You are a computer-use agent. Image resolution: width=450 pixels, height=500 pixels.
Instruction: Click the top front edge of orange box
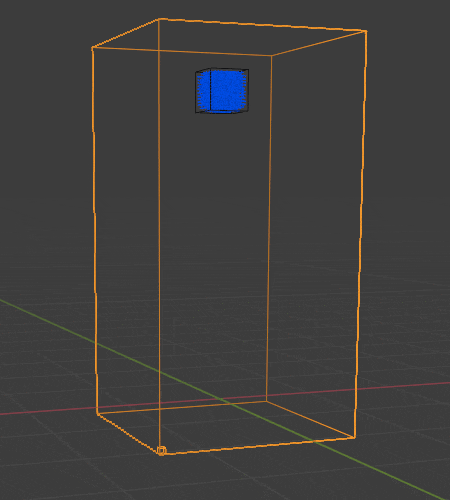[182, 51]
